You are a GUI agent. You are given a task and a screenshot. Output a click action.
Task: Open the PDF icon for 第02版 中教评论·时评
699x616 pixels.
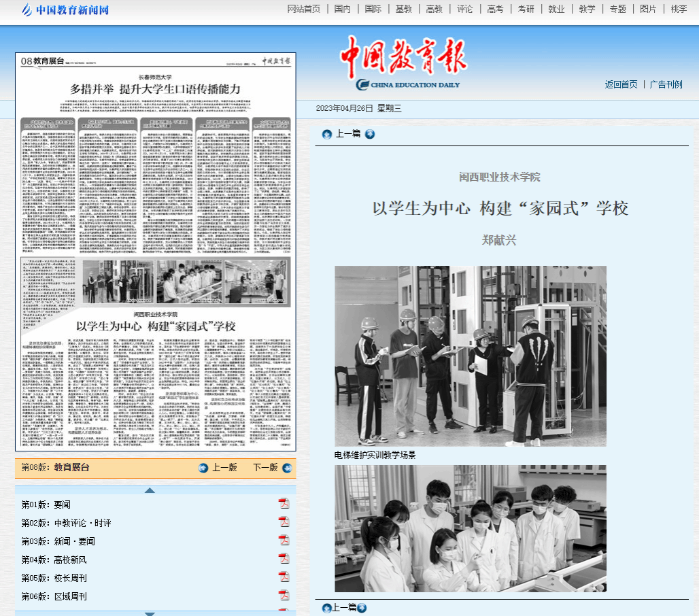coord(284,522)
